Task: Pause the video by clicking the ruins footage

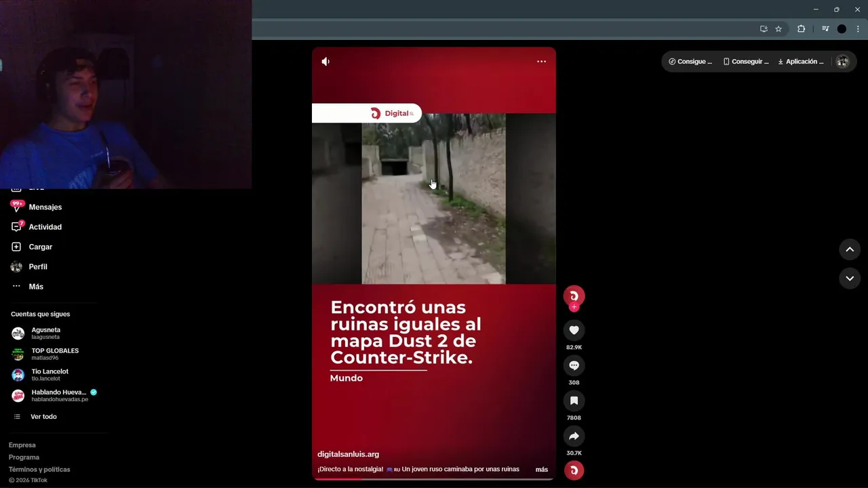Action: (433, 199)
